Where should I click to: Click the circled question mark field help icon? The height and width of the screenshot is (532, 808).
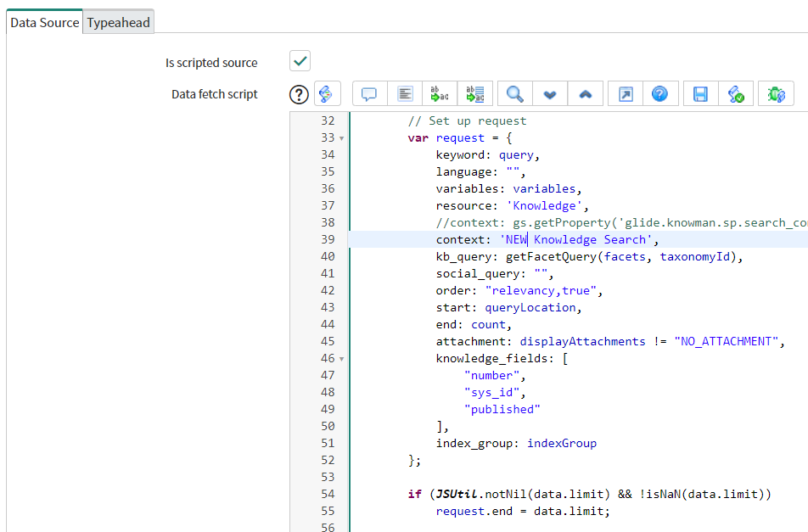299,94
